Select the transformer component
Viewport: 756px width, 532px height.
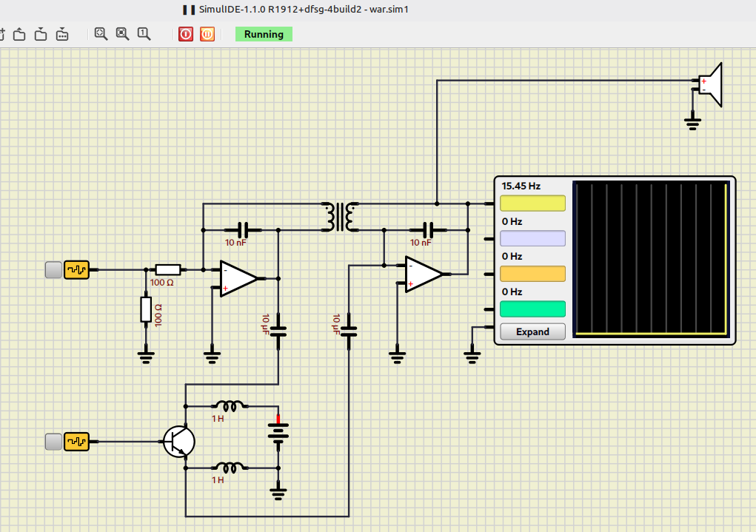pos(341,217)
